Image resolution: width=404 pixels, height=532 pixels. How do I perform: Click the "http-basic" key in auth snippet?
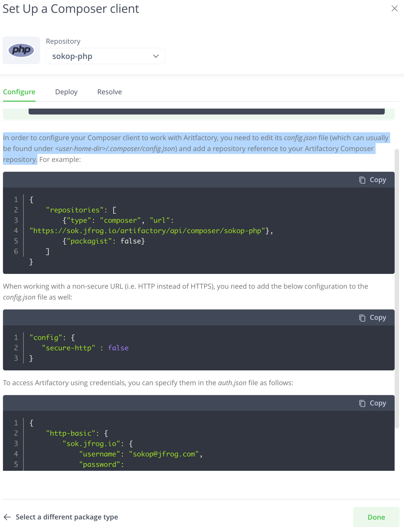click(x=71, y=433)
